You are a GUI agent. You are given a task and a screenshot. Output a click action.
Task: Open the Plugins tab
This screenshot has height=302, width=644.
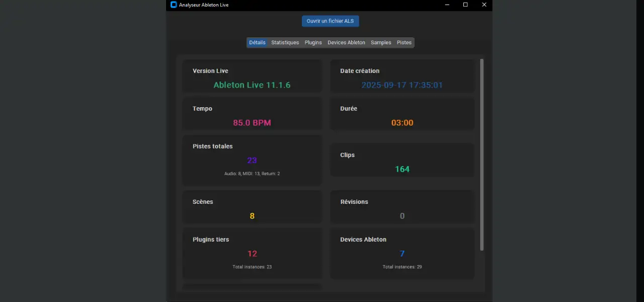click(x=313, y=43)
